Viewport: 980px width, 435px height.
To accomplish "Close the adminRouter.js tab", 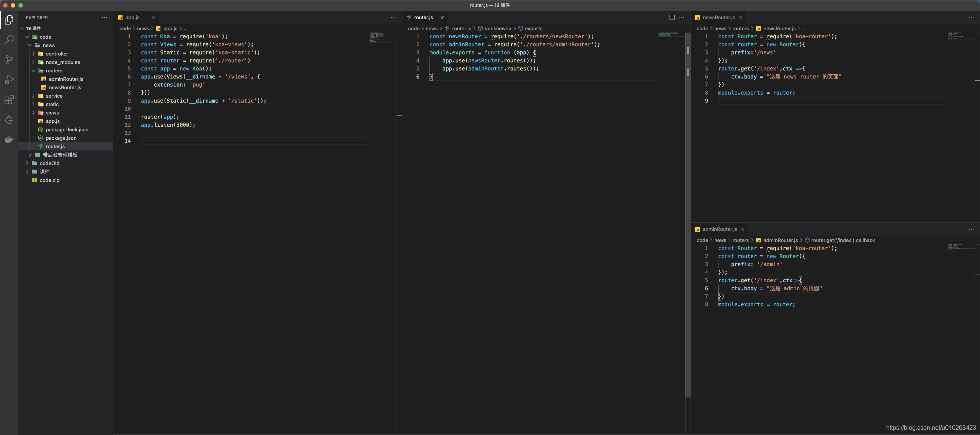I will click(x=742, y=229).
